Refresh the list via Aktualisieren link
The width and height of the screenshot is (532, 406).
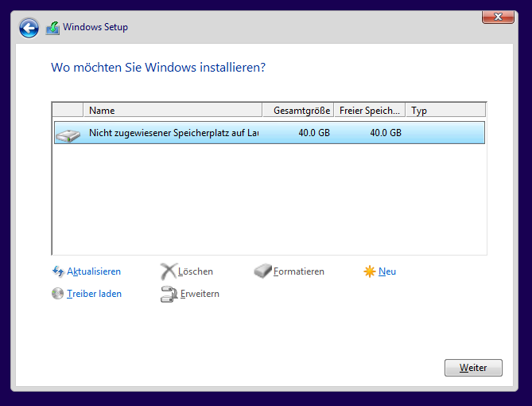coord(94,271)
